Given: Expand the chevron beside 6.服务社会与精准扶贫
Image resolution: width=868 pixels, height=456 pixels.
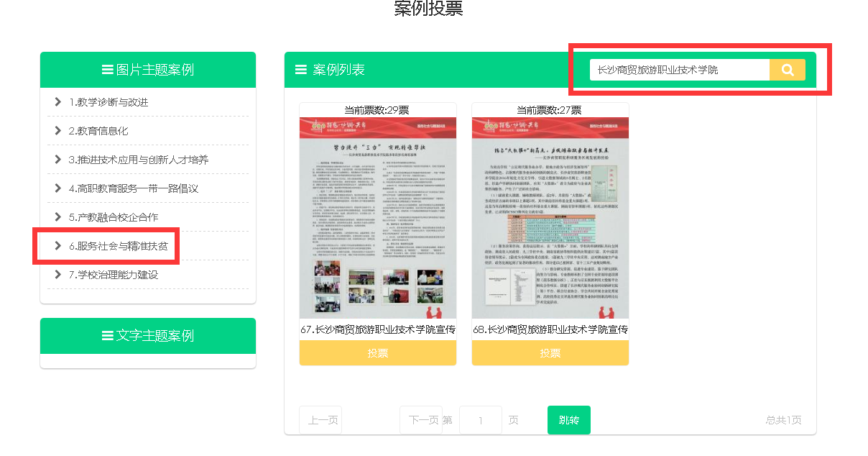Looking at the screenshot, I should click(57, 246).
